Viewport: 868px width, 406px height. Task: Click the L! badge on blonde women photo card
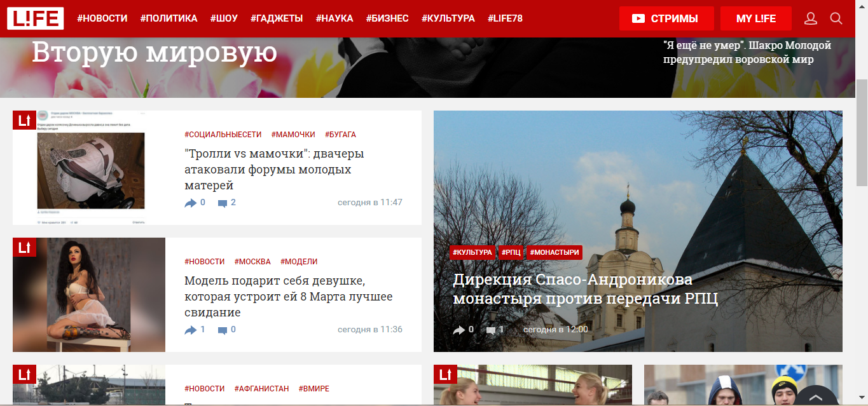pos(445,374)
